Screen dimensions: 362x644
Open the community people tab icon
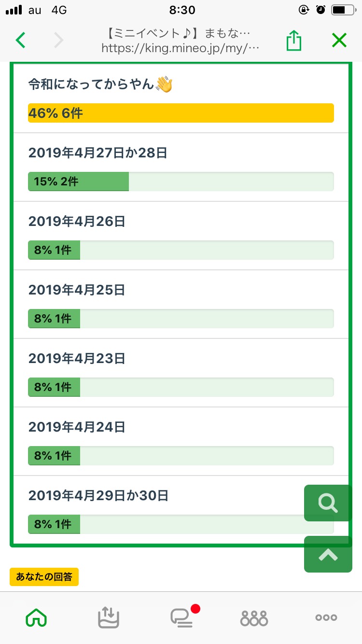click(254, 617)
